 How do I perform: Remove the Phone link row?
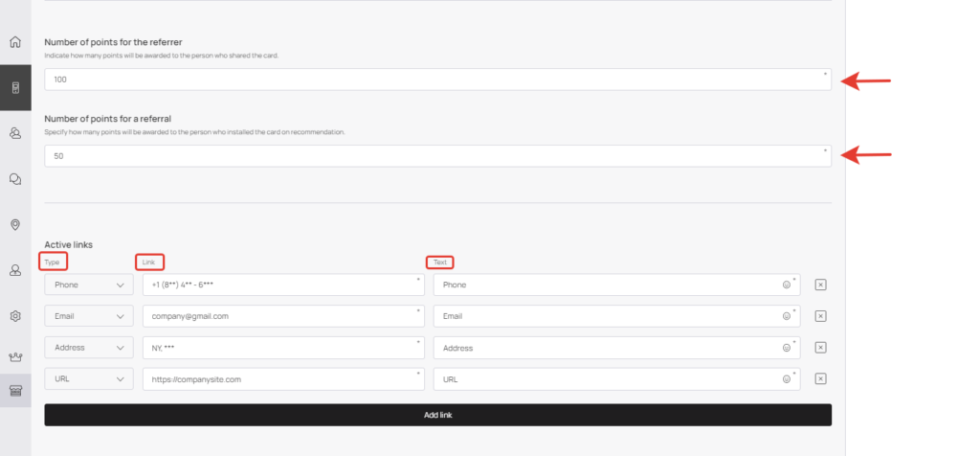tap(820, 285)
